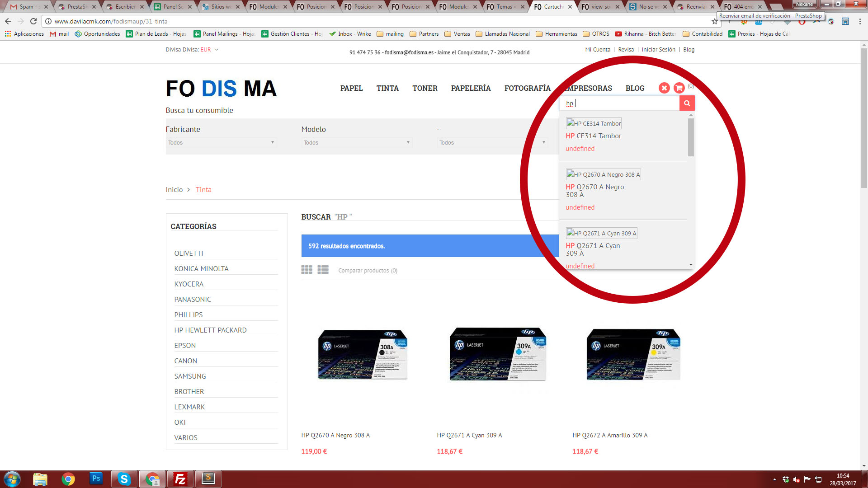Select HP HEWLETT PACKARD category

210,330
